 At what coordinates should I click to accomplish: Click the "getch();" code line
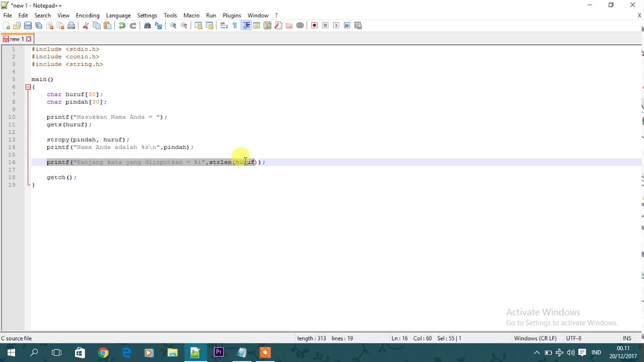click(x=61, y=177)
